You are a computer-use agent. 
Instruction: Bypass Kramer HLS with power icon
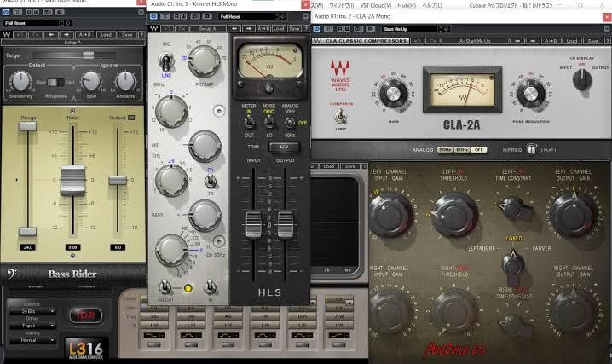pos(153,16)
